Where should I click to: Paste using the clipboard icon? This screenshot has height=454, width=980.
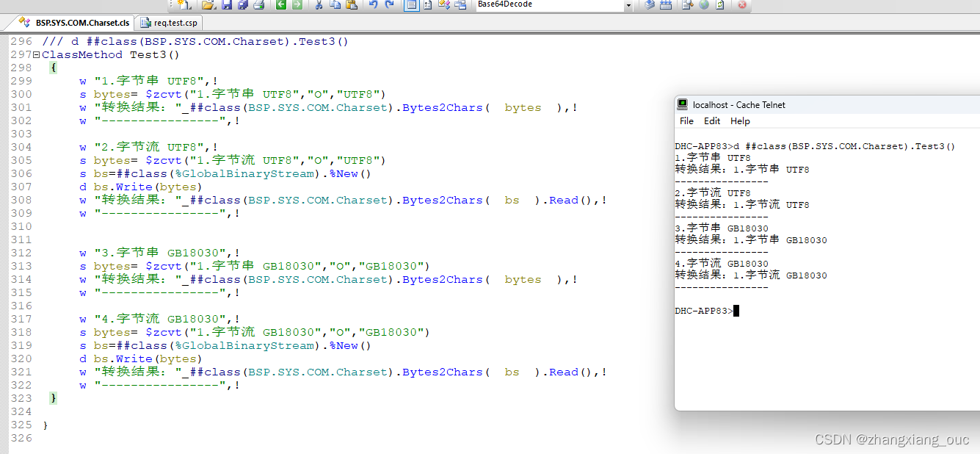(352, 4)
